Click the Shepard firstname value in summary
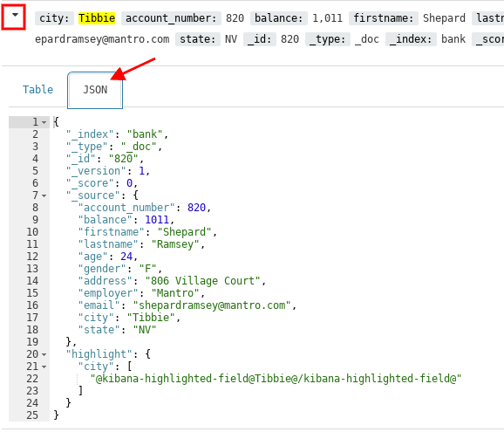 (x=444, y=18)
